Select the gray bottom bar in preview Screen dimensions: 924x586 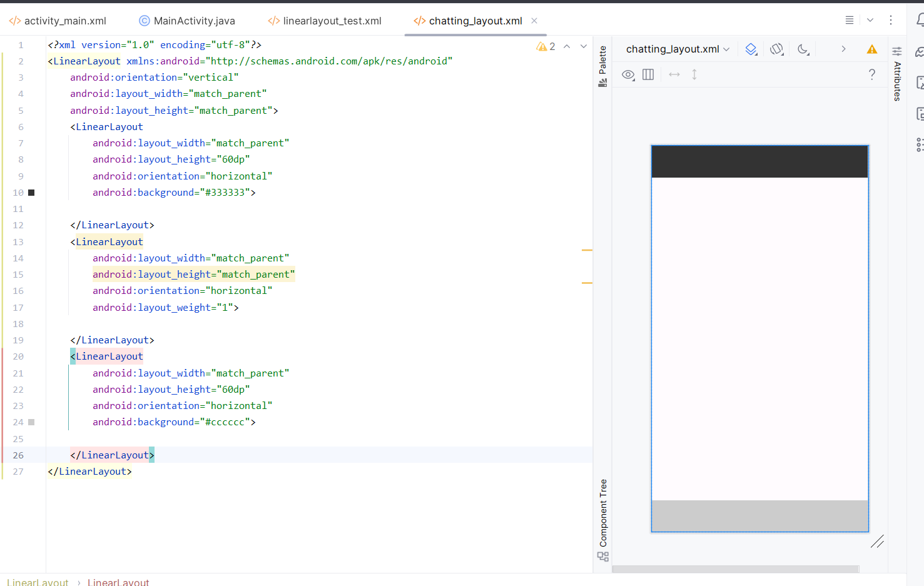coord(759,516)
